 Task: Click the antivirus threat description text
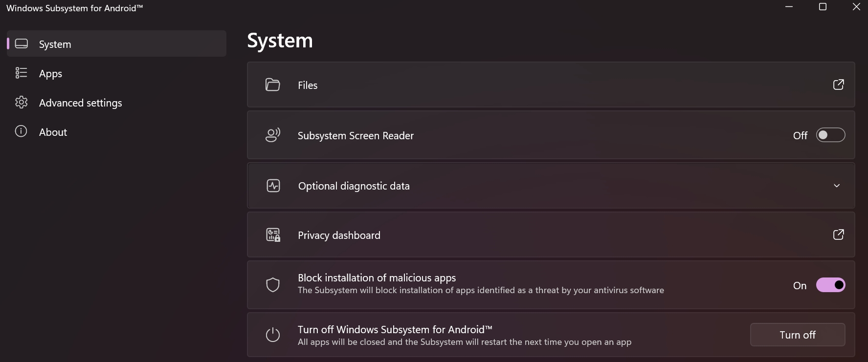pyautogui.click(x=481, y=290)
